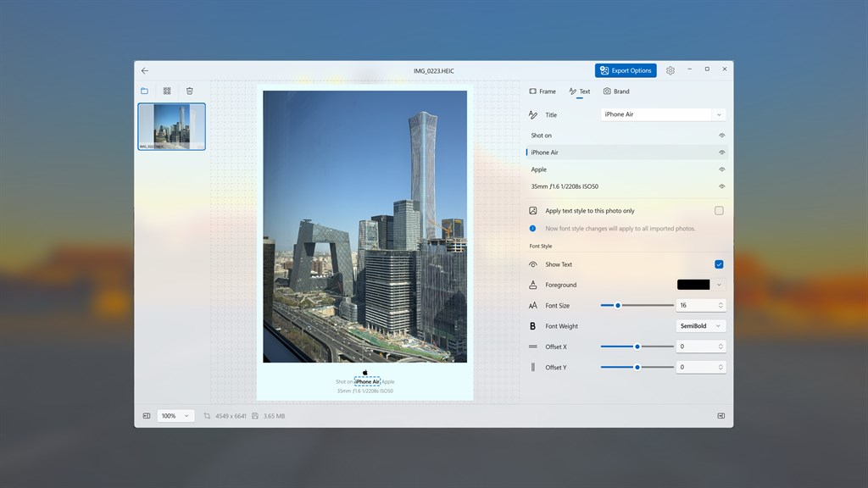
Task: Select the IMG_0223 thumbnail in the sidebar
Action: (x=171, y=126)
